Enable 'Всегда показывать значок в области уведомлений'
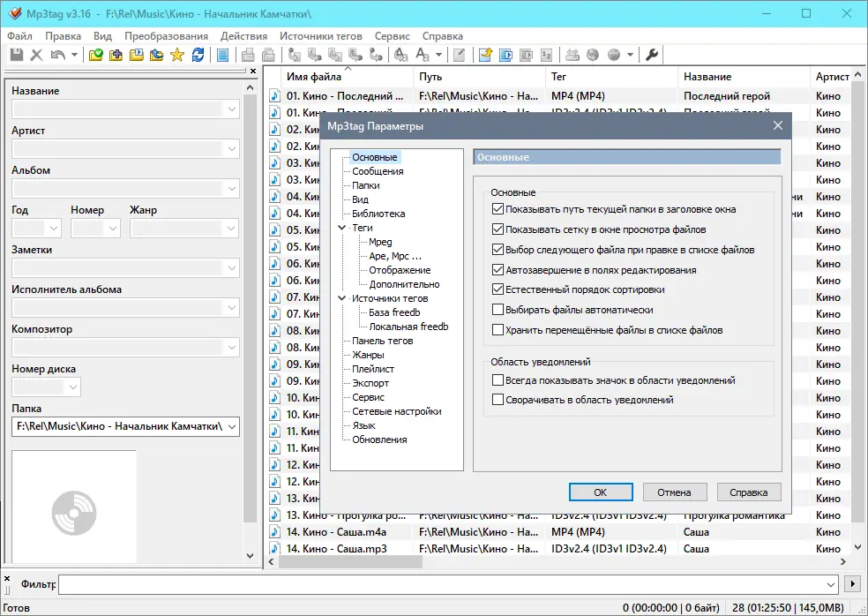This screenshot has width=868, height=616. 498,380
